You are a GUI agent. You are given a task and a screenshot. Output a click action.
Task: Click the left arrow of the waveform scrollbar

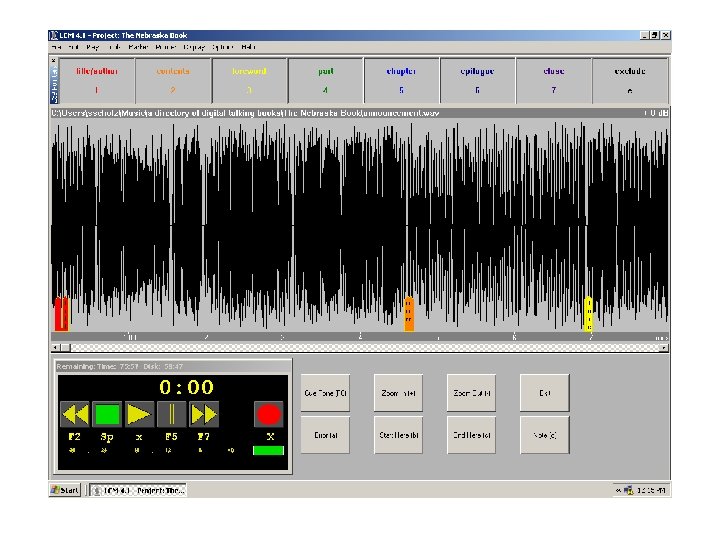[x=56, y=348]
